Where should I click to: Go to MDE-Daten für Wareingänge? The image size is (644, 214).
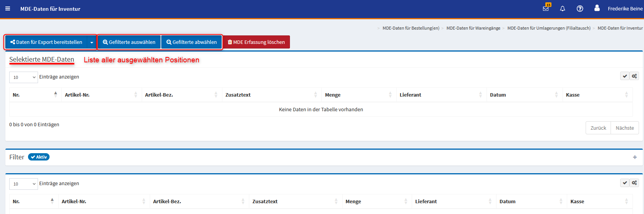tap(473, 28)
